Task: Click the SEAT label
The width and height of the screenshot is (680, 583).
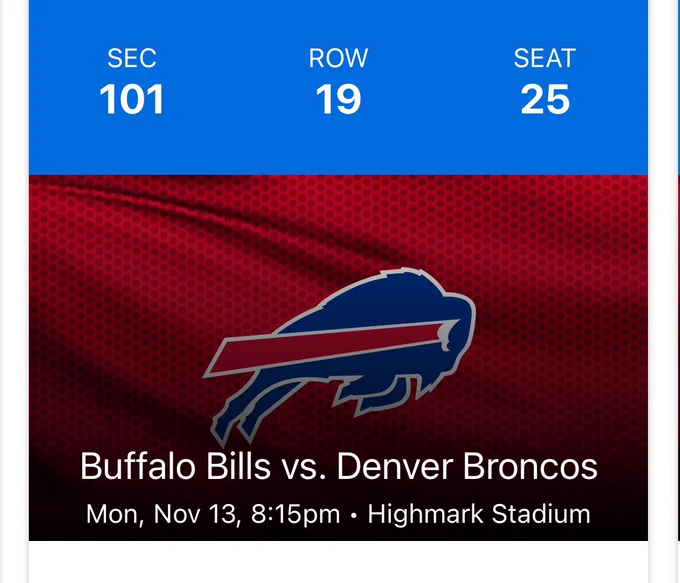Action: pyautogui.click(x=545, y=58)
